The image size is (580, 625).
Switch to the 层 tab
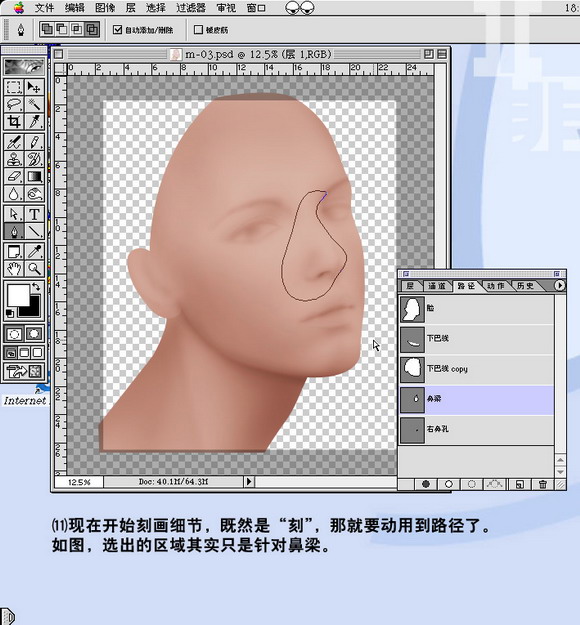410,285
